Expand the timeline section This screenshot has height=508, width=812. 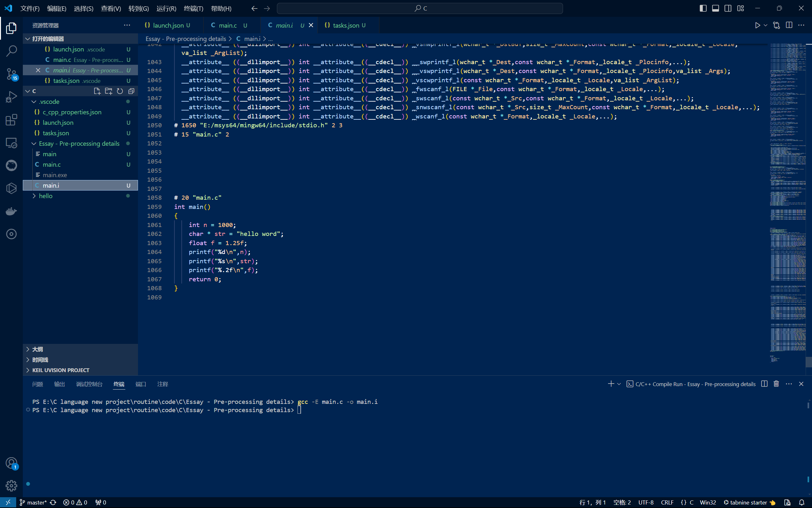(x=81, y=360)
